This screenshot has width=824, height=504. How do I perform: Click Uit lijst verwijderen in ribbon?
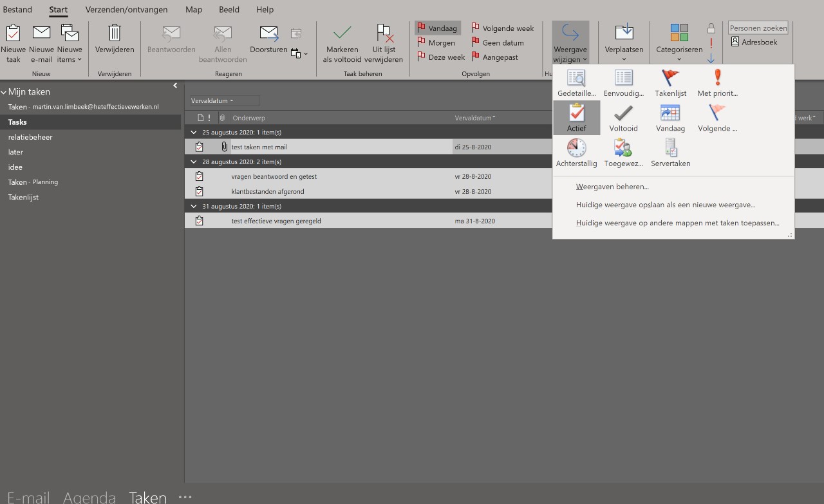pos(384,44)
